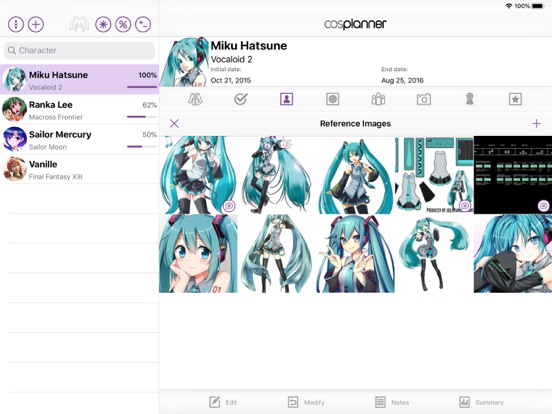This screenshot has height=414, width=552.
Task: Open the Notes view
Action: pyautogui.click(x=392, y=402)
